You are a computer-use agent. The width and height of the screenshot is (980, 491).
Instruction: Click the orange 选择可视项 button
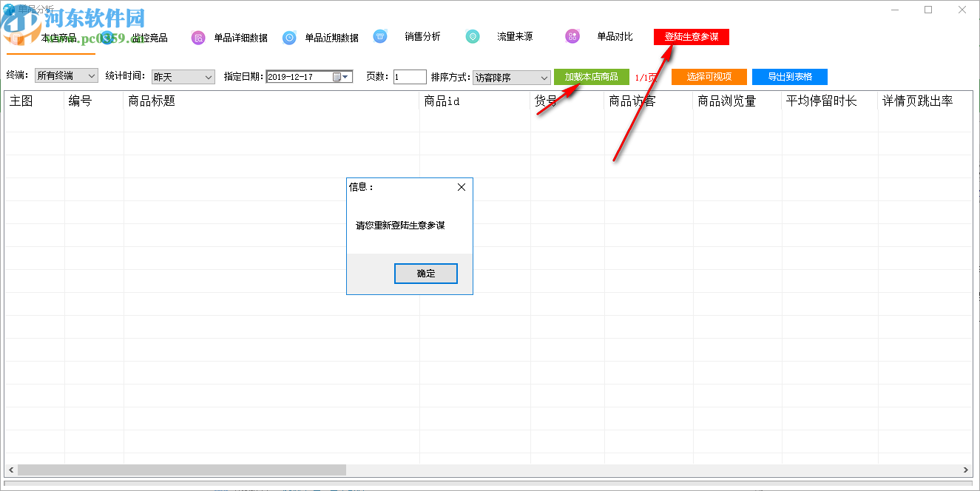pos(708,76)
